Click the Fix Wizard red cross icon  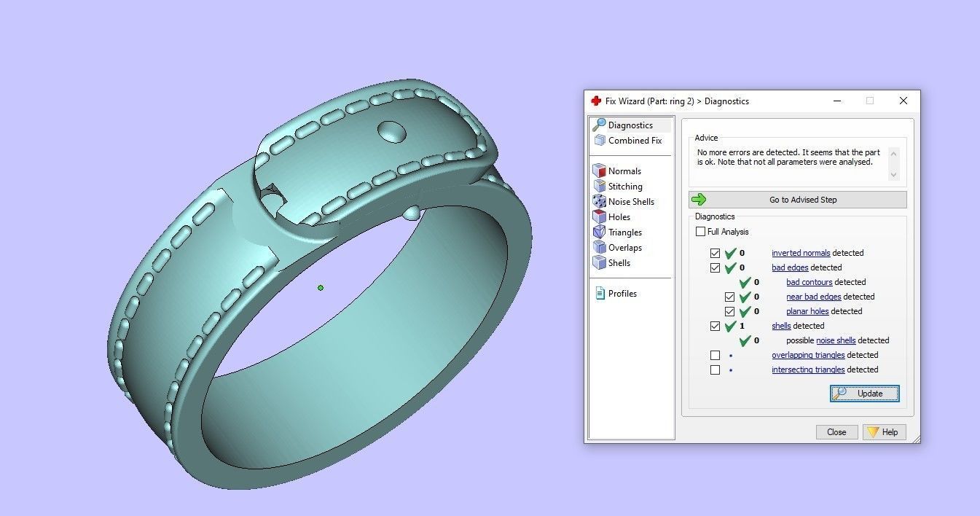595,101
